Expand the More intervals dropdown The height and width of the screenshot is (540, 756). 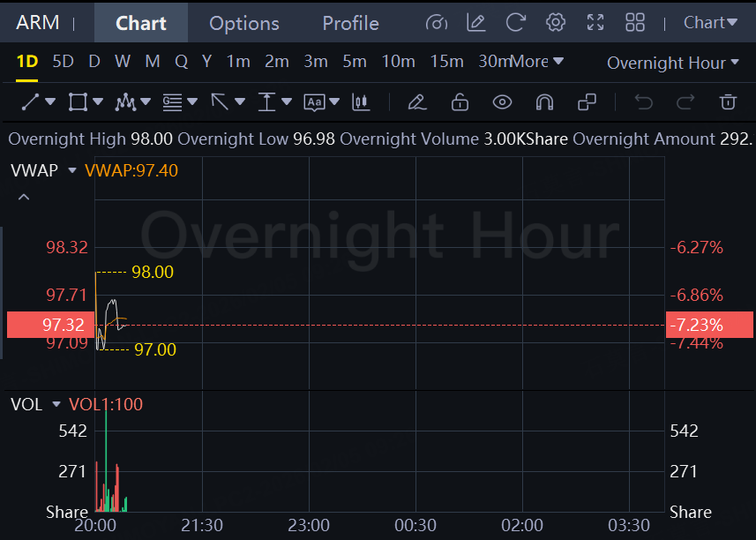click(537, 62)
